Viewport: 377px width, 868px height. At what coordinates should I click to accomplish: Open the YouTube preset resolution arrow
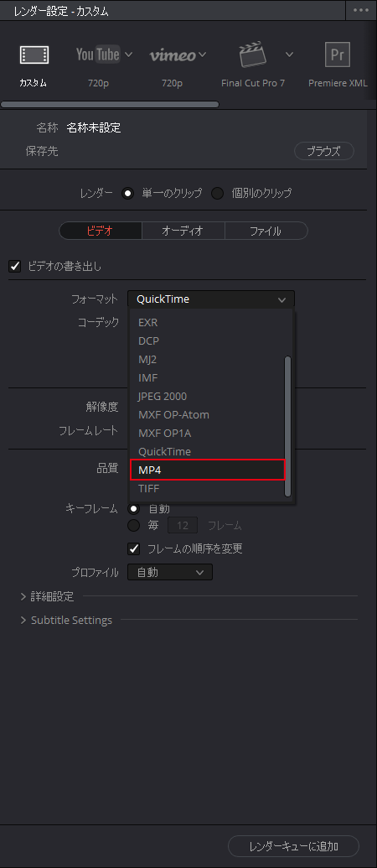coord(129,55)
